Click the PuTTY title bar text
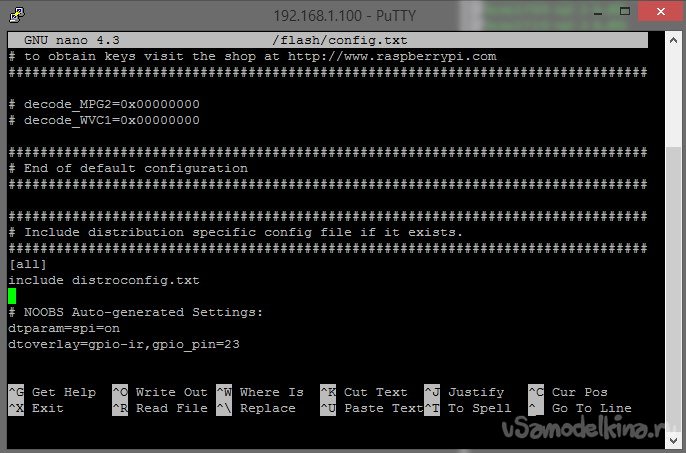The image size is (686, 453). [x=344, y=16]
